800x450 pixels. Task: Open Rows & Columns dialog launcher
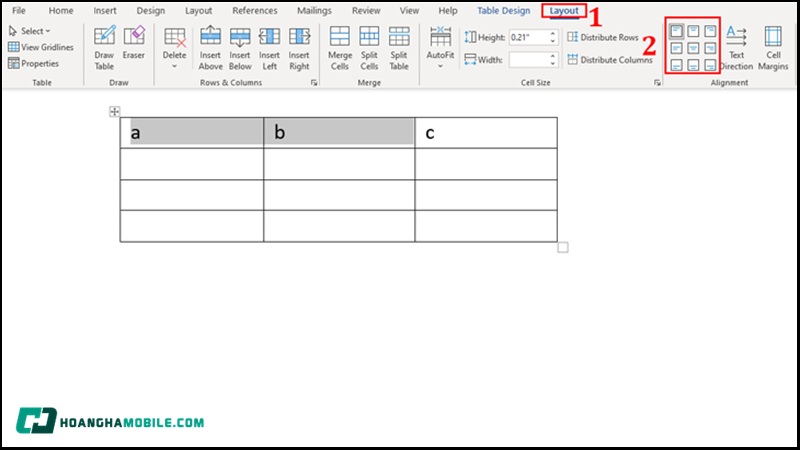pos(314,83)
